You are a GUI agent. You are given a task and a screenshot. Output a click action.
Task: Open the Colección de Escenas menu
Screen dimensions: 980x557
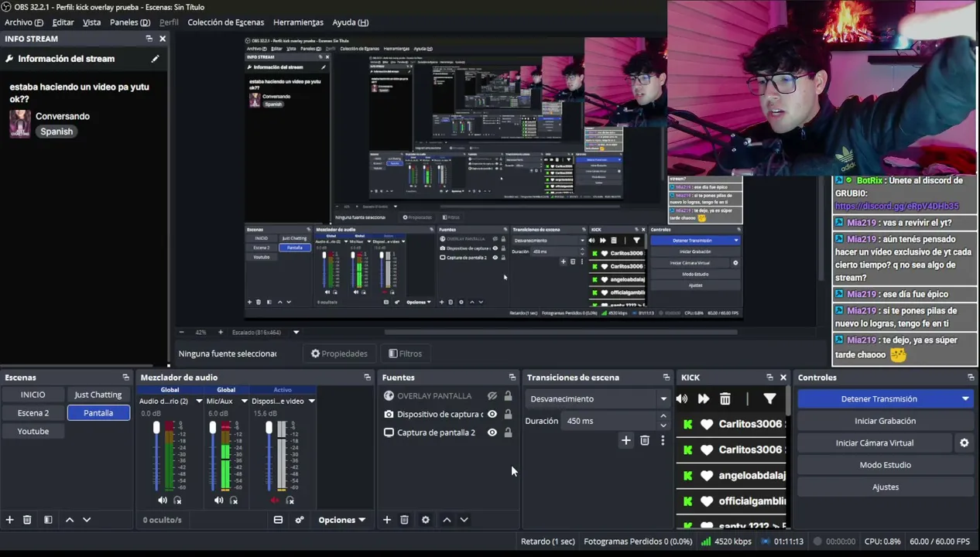pyautogui.click(x=225, y=22)
